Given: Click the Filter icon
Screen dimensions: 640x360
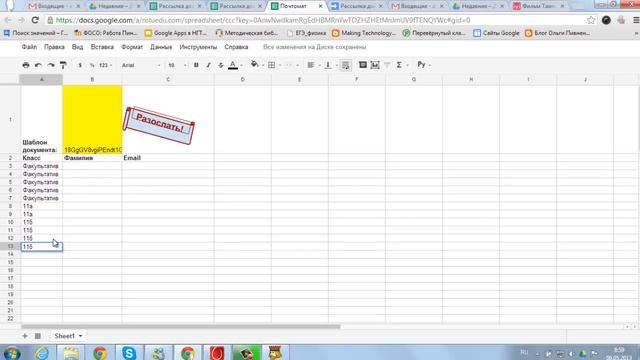Looking at the screenshot, I should point(387,65).
